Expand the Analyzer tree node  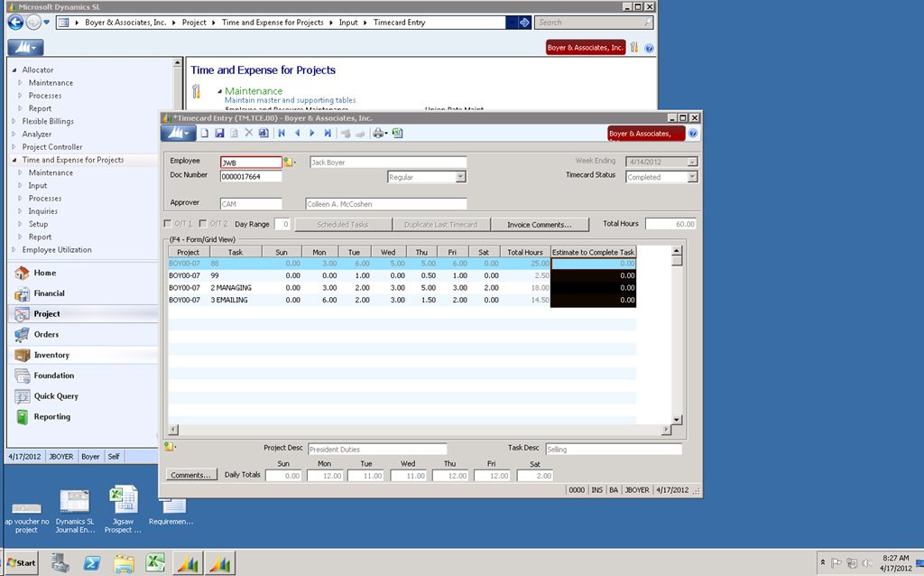[x=14, y=135]
